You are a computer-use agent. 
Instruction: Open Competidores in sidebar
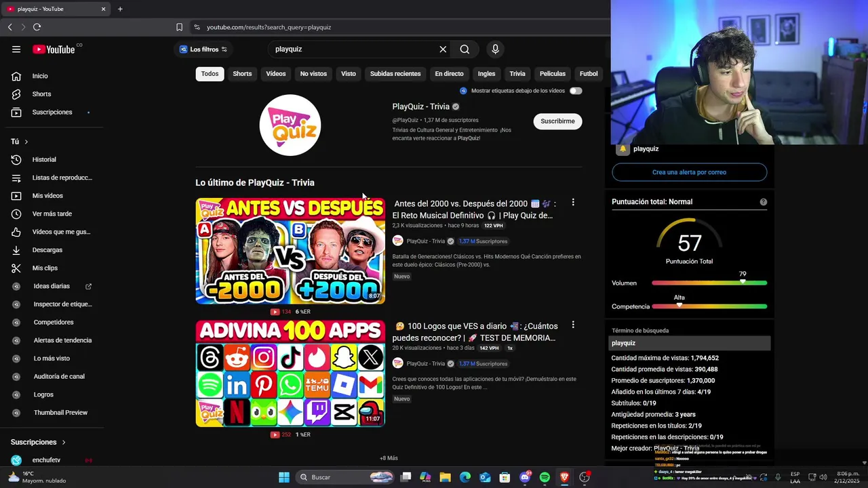click(54, 322)
